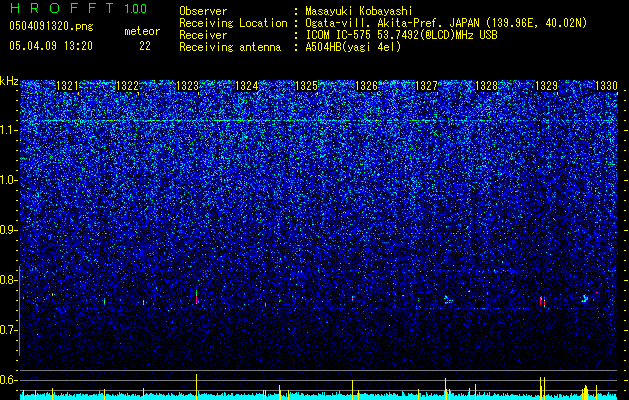This screenshot has width=629, height=400.
Task: Click the 1325 time marker
Action: (x=306, y=86)
